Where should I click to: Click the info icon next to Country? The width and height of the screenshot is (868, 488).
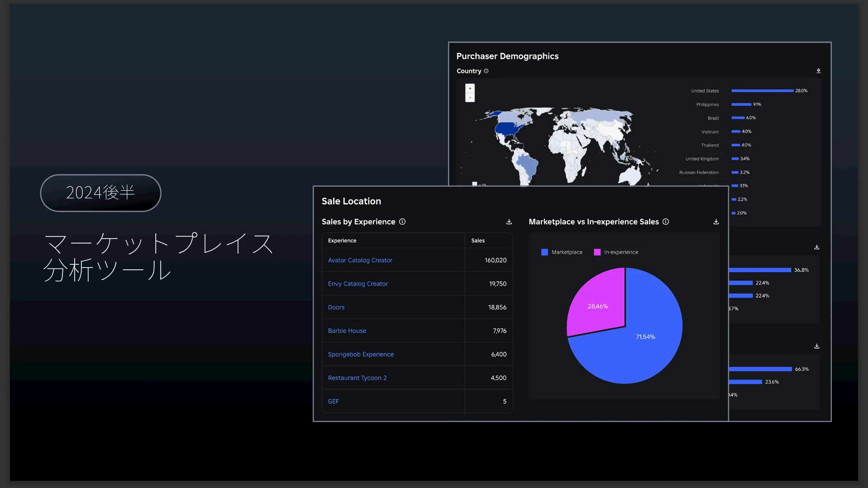pyautogui.click(x=486, y=71)
